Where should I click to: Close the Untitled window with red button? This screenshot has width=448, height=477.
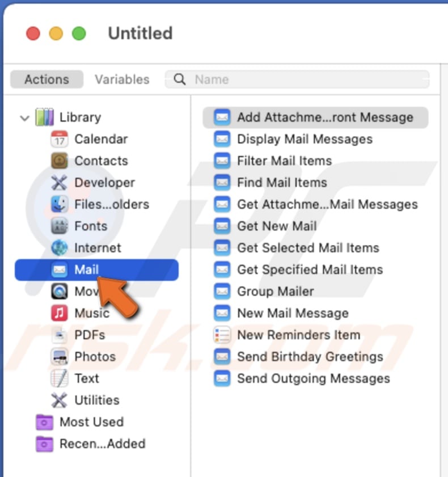click(33, 33)
